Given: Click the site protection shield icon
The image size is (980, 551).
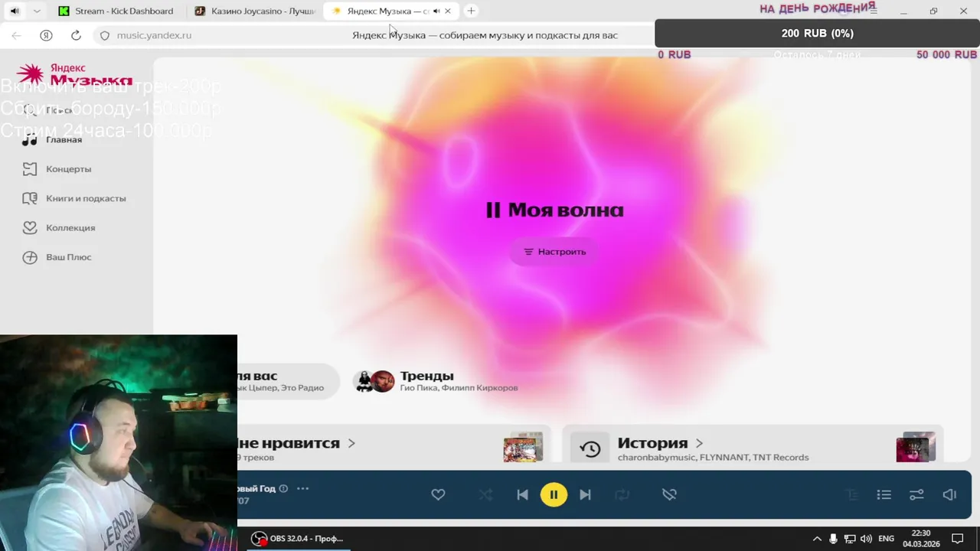Looking at the screenshot, I should (105, 35).
